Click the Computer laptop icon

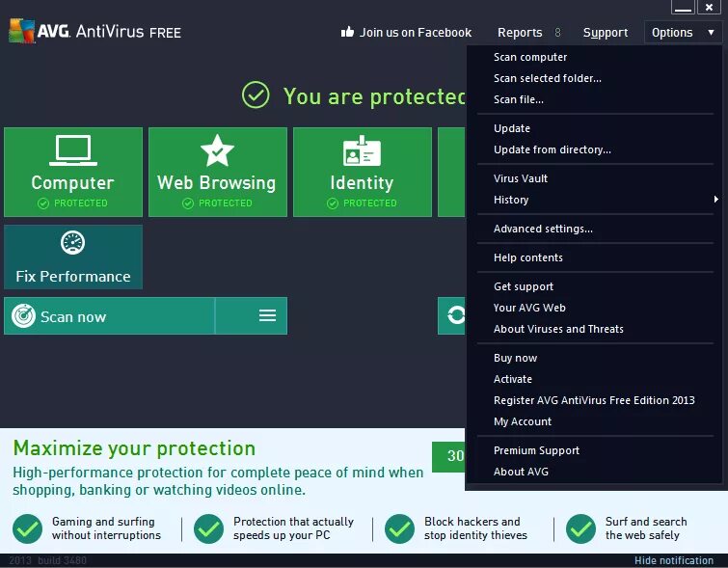tap(73, 150)
